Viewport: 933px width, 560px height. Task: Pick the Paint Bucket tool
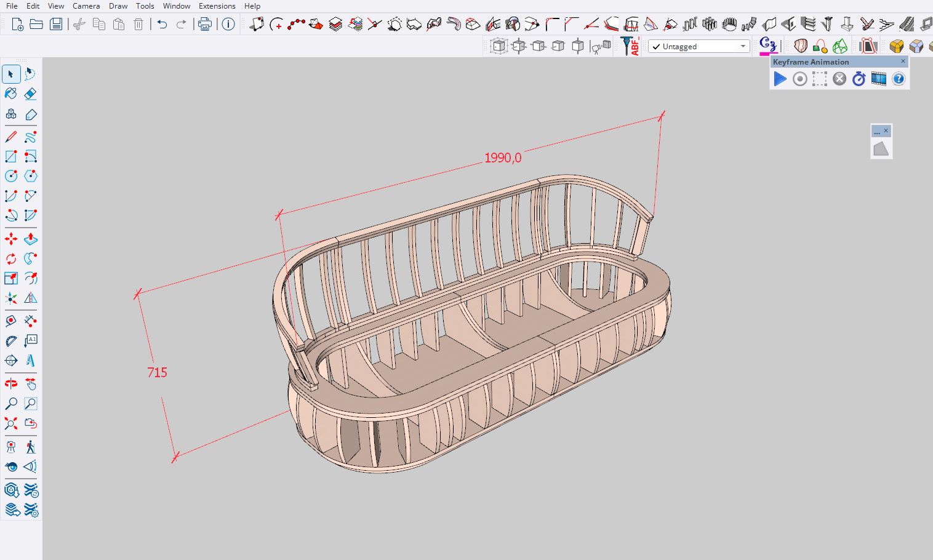coord(11,94)
